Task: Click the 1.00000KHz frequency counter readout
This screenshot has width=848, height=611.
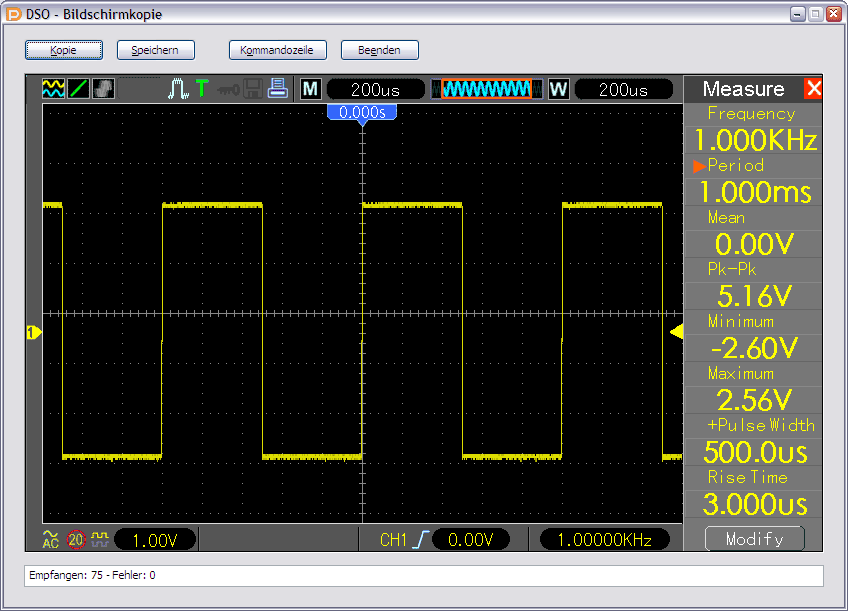Action: click(605, 540)
